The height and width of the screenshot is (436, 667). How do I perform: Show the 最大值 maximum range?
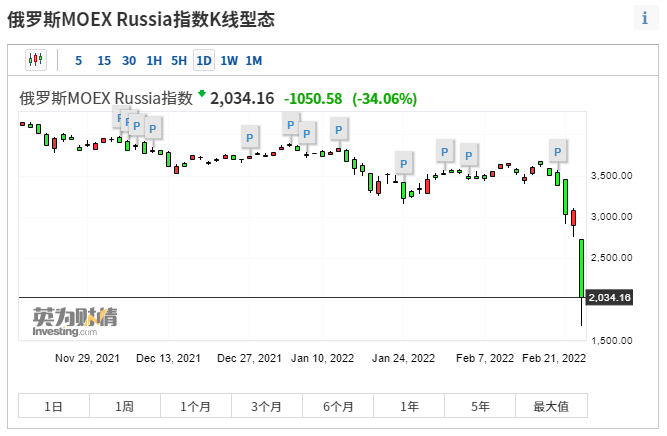tap(551, 406)
